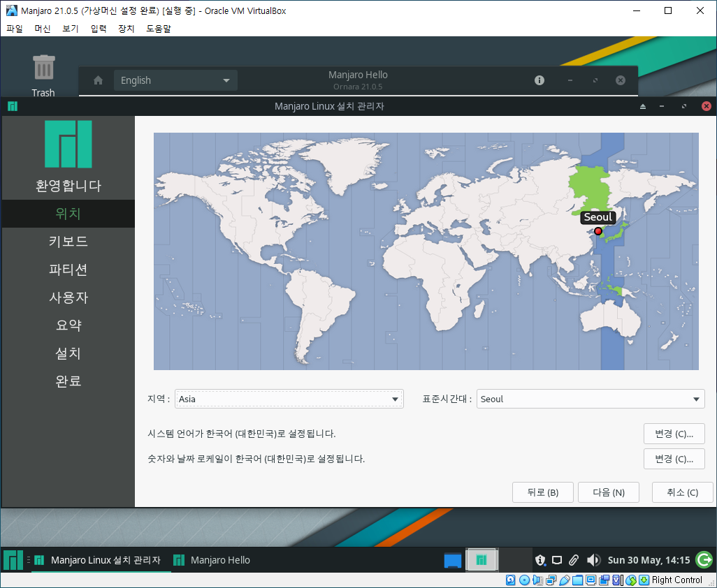The height and width of the screenshot is (588, 717).
Task: Click the home icon in Manjaro Hello
Action: pos(98,80)
